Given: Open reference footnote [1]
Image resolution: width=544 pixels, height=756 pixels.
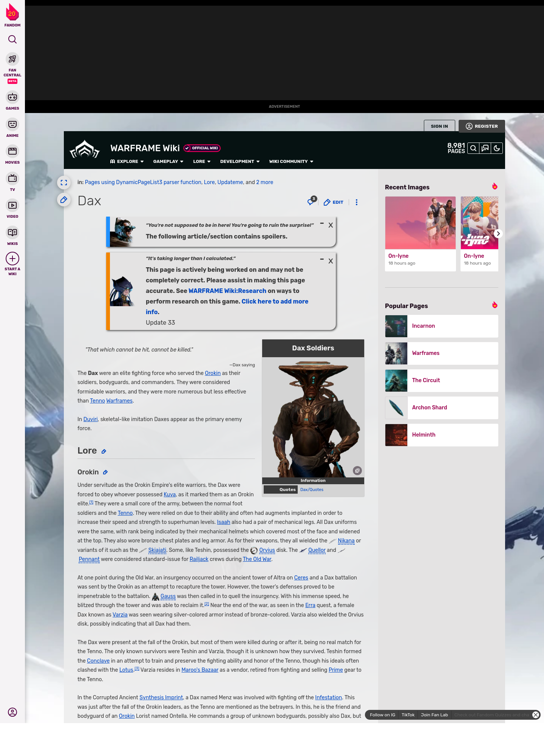Looking at the screenshot, I should (x=91, y=502).
